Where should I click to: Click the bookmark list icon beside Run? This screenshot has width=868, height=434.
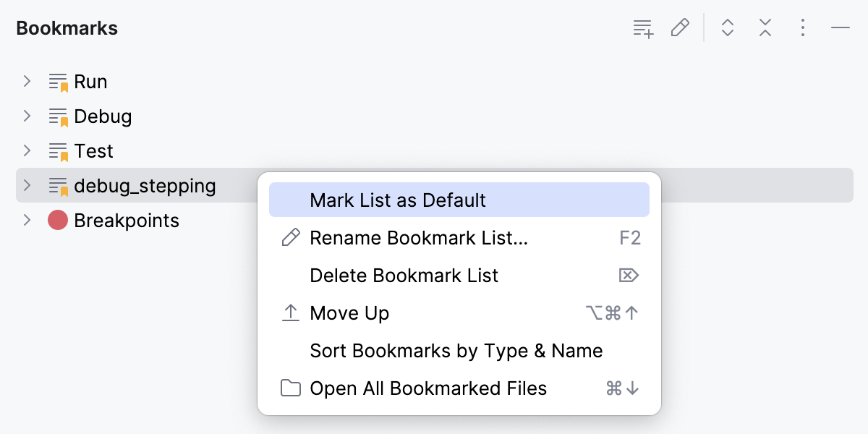click(x=57, y=81)
